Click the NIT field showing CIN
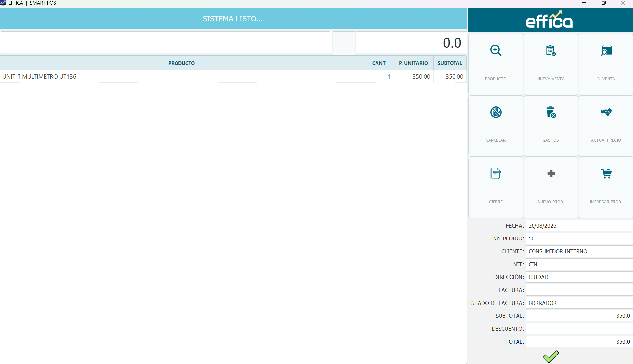 579,264
